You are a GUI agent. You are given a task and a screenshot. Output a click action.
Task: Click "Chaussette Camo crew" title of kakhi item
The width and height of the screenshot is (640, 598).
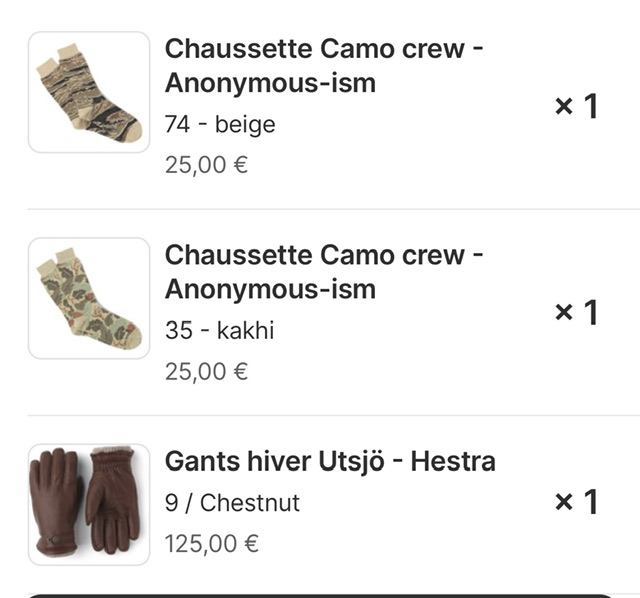[x=314, y=255]
